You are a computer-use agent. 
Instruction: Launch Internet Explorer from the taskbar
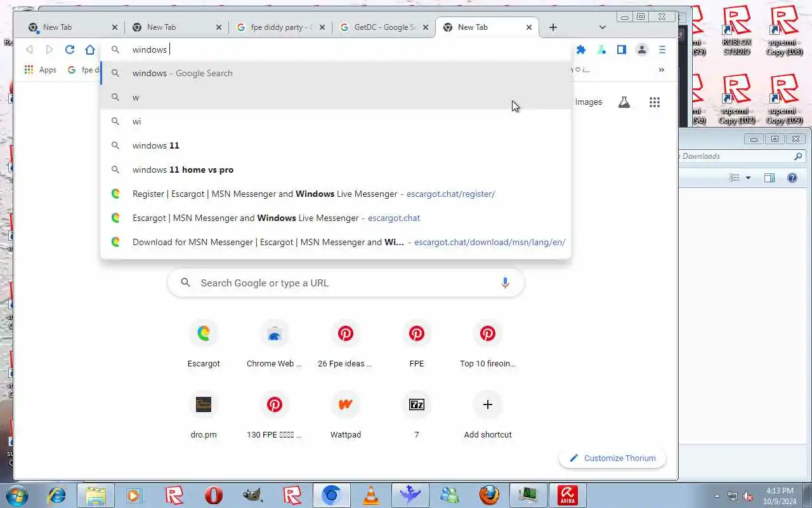pyautogui.click(x=57, y=495)
